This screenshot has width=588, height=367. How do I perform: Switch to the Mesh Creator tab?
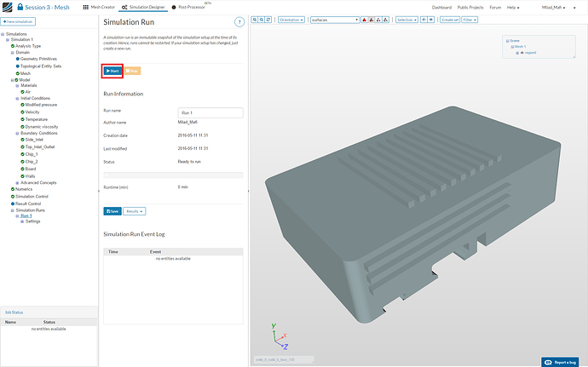coord(101,7)
